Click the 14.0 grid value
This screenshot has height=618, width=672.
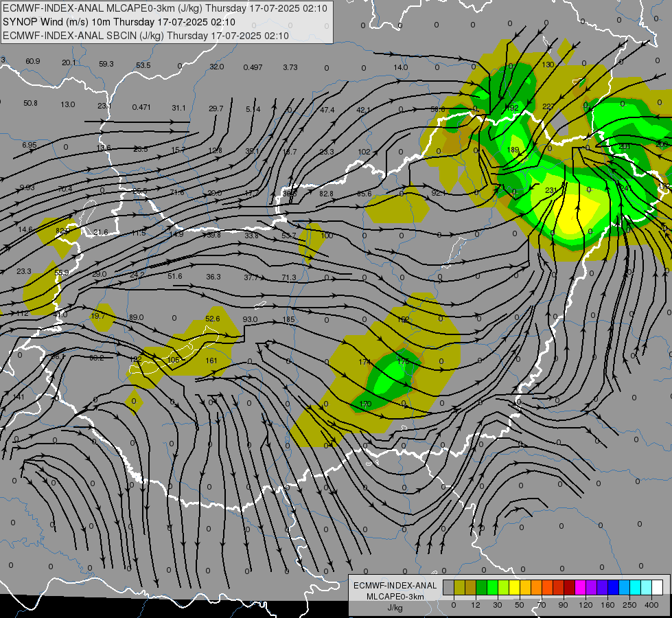pyautogui.click(x=401, y=67)
